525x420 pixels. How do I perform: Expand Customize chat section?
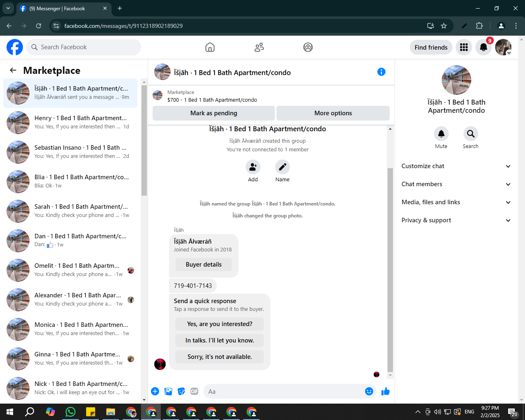tap(457, 166)
